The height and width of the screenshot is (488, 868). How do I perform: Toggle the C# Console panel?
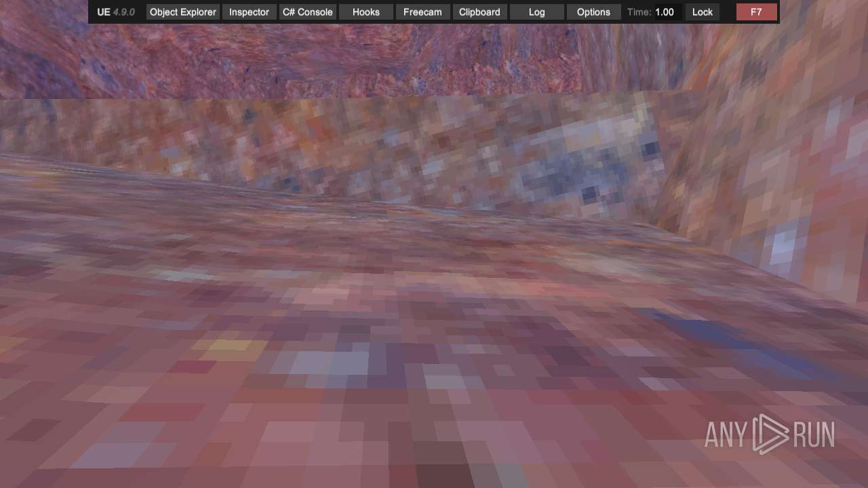click(x=308, y=12)
